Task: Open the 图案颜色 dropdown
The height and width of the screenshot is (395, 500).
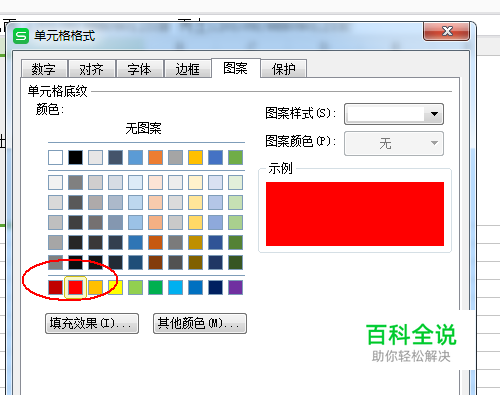Action: (x=394, y=143)
